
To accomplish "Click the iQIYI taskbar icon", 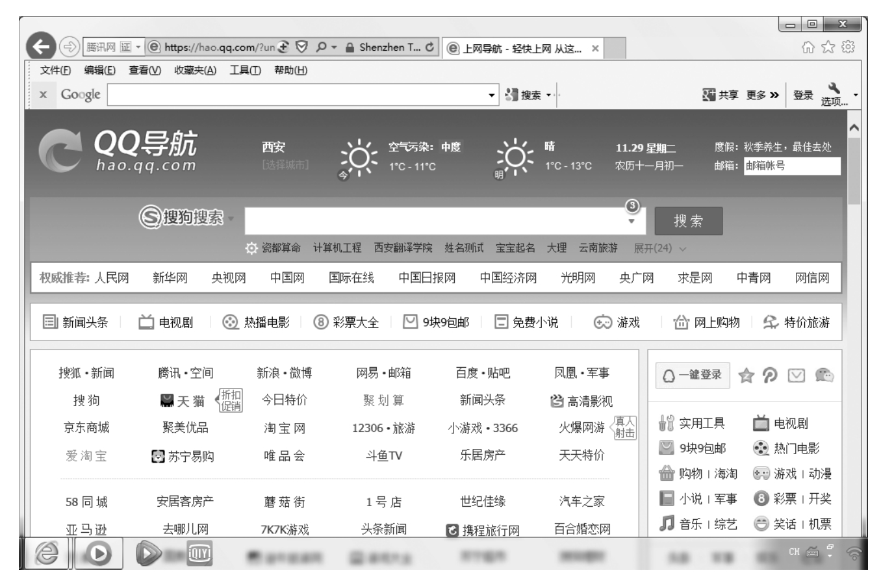I will point(199,554).
